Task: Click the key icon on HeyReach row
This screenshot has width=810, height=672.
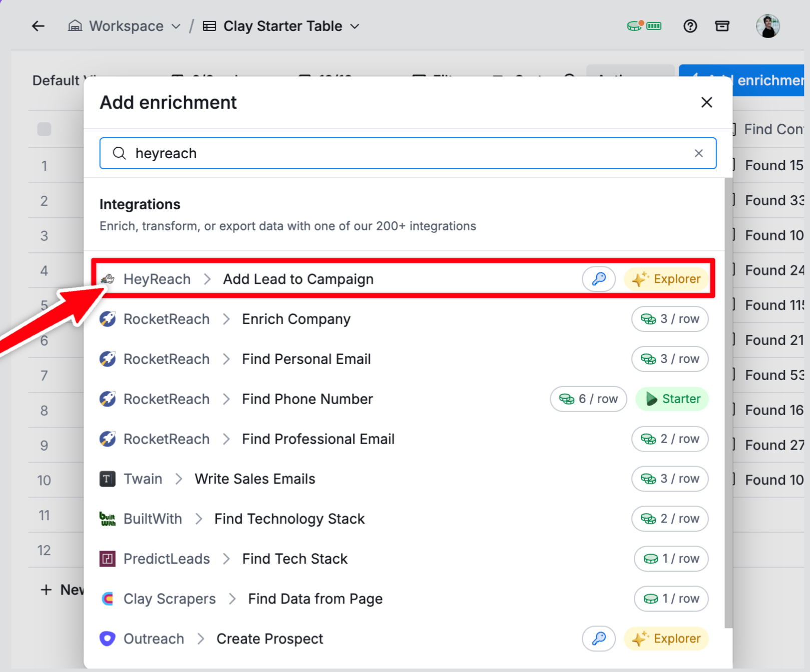Action: (599, 279)
